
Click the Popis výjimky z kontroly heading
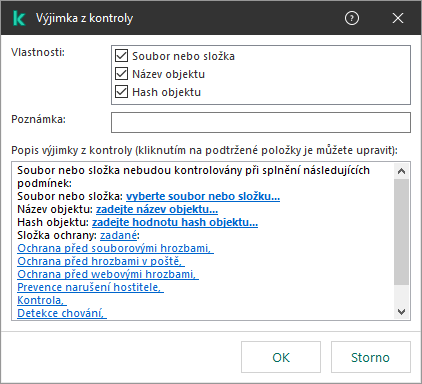(204, 150)
